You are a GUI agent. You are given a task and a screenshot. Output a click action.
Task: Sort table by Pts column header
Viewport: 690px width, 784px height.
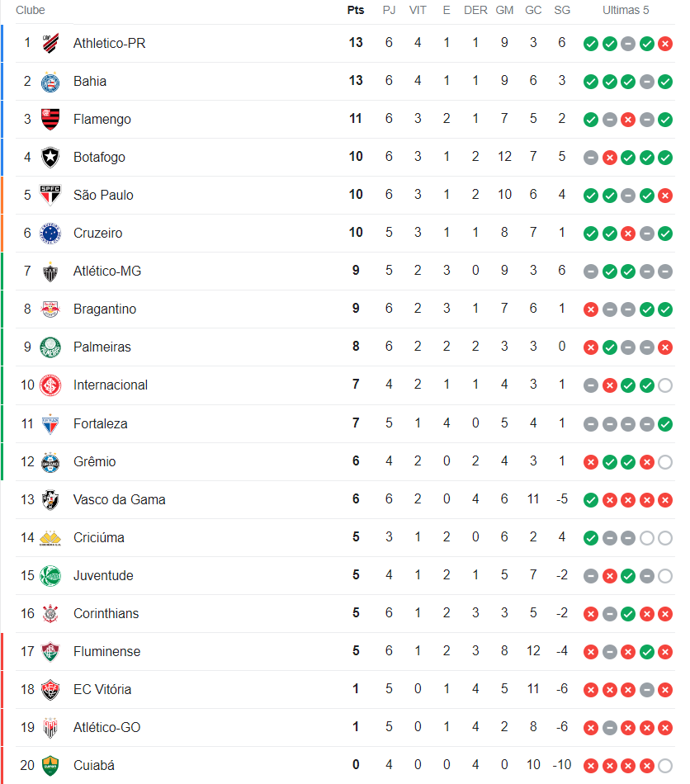(356, 10)
